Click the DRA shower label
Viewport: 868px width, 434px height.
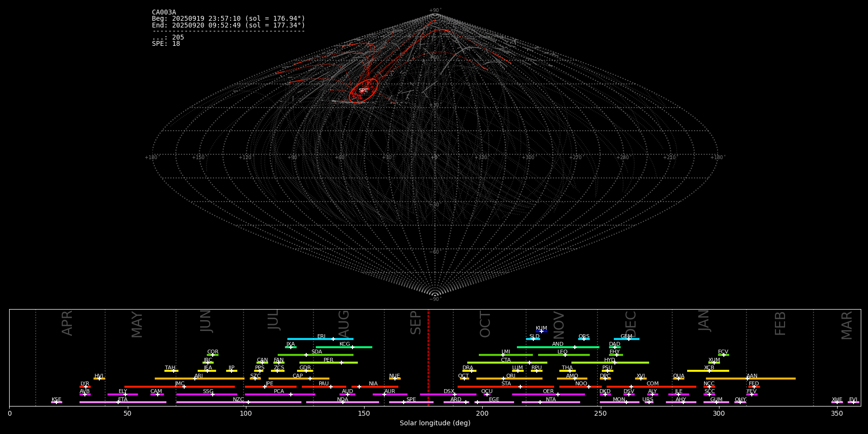[x=468, y=368]
